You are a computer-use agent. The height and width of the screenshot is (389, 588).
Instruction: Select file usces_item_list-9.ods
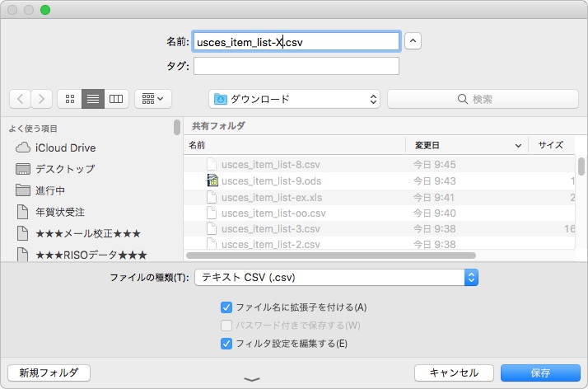pos(379,180)
